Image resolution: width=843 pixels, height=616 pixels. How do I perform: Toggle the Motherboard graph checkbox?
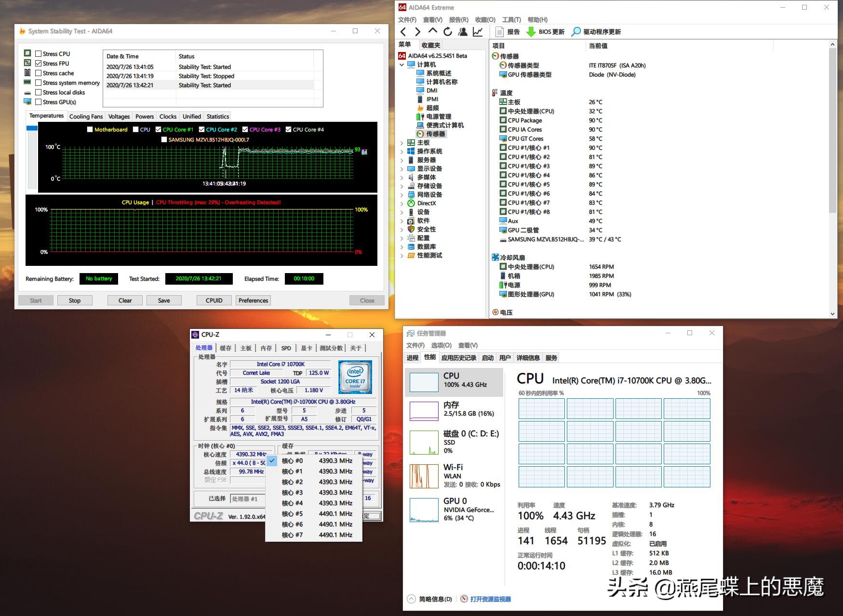(90, 130)
